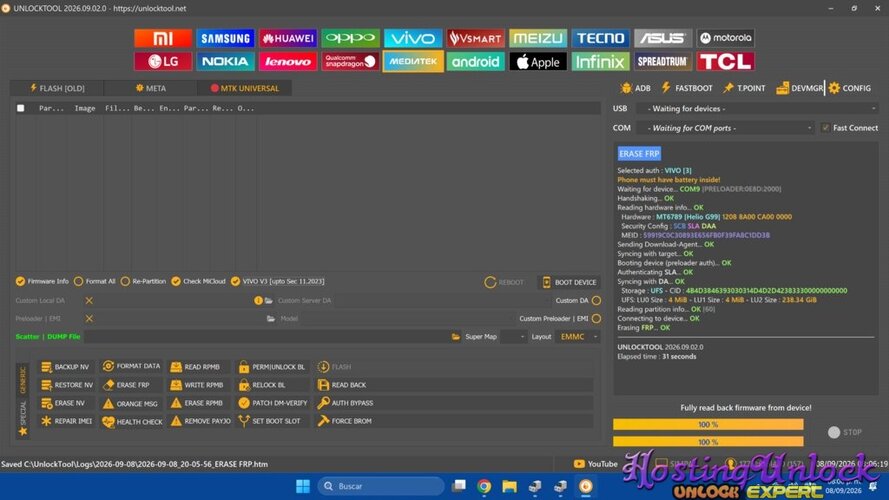Image resolution: width=889 pixels, height=500 pixels.
Task: Select the Vsmart brand logo
Action: (475, 38)
